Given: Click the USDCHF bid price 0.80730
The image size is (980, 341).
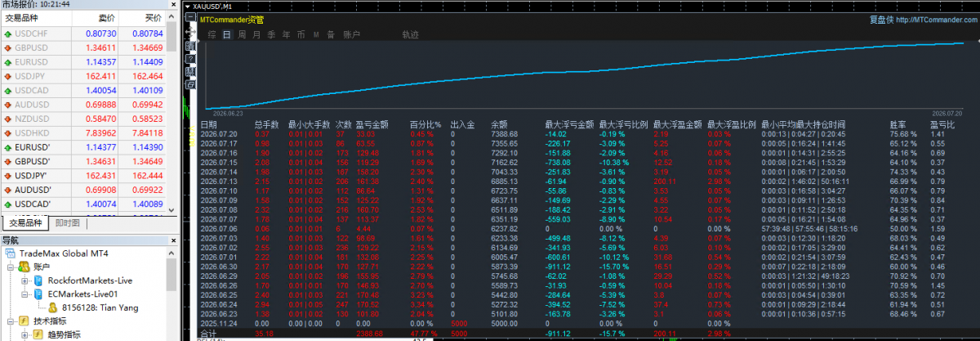Looking at the screenshot, I should 103,34.
